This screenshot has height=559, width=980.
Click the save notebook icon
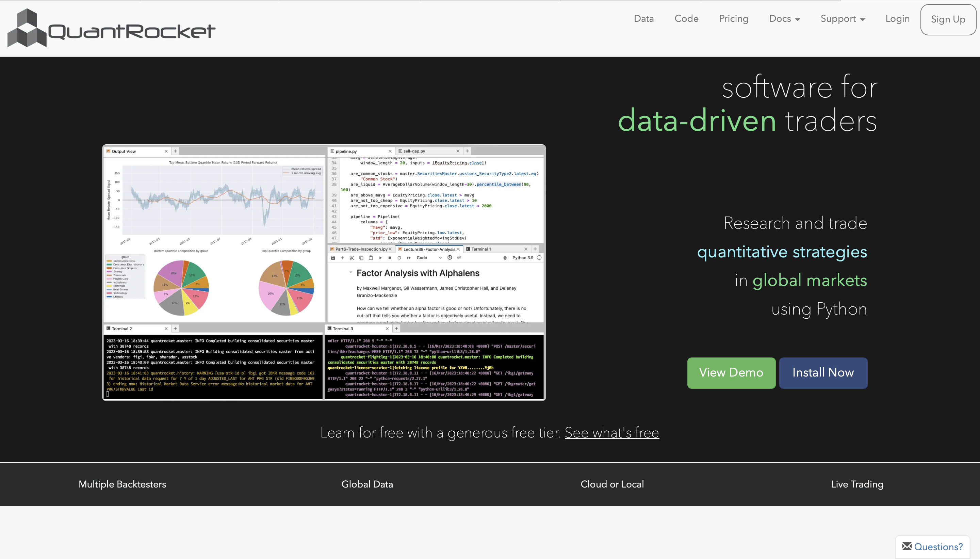pos(333,258)
